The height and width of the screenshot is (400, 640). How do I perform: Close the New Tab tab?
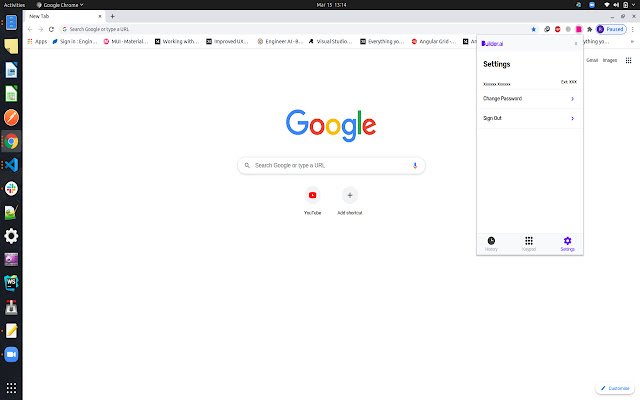point(100,16)
